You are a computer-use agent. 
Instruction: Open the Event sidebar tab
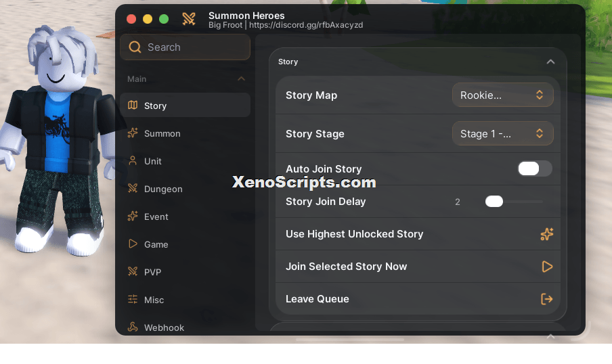[185, 217]
